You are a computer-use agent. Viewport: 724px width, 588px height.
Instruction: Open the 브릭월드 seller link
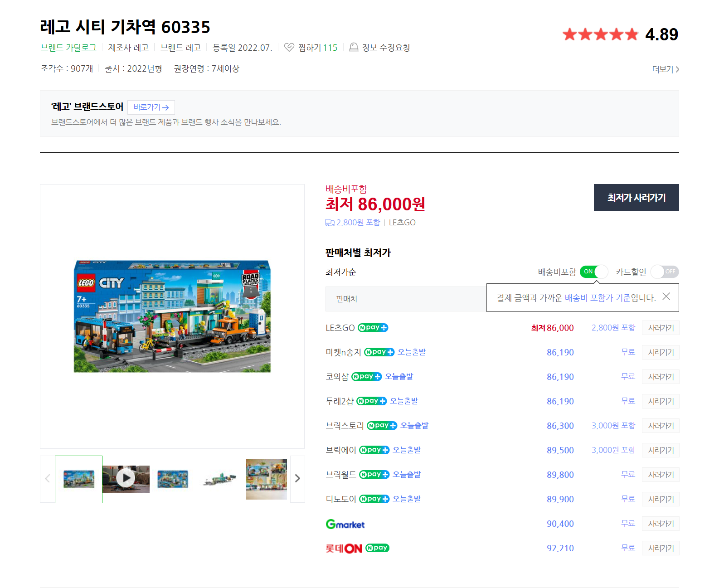pyautogui.click(x=341, y=475)
